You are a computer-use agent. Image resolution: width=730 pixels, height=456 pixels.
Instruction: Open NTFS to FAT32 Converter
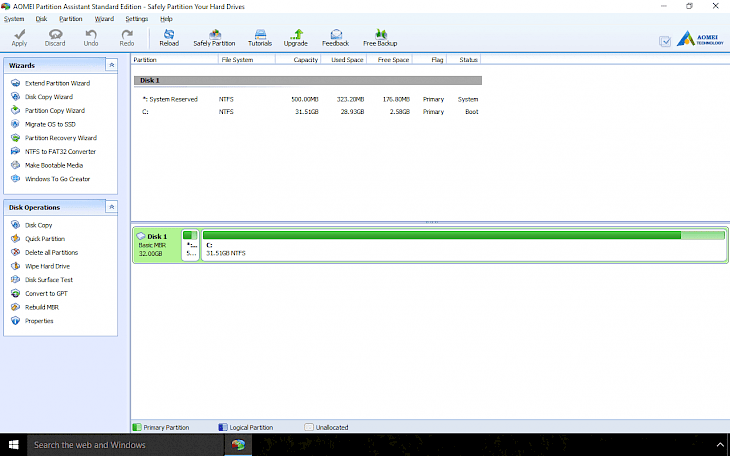[60, 151]
